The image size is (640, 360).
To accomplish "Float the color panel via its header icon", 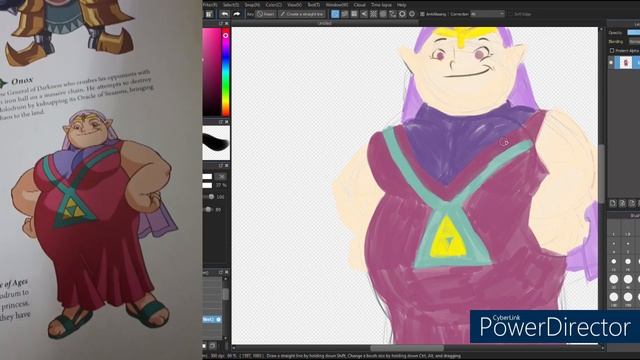I will (x=221, y=24).
